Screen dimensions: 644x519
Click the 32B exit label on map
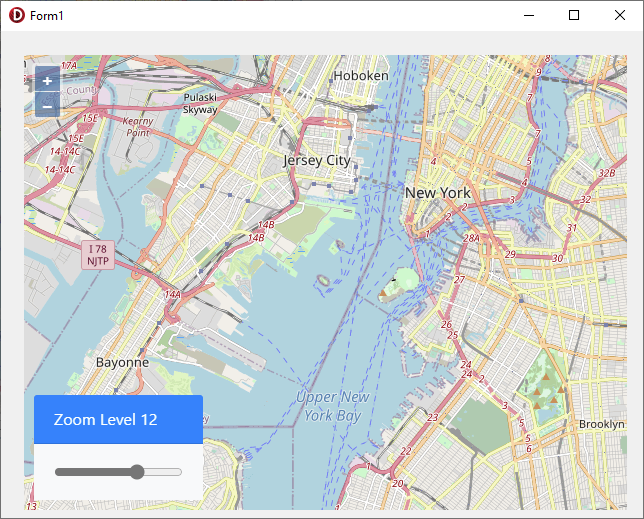point(607,173)
